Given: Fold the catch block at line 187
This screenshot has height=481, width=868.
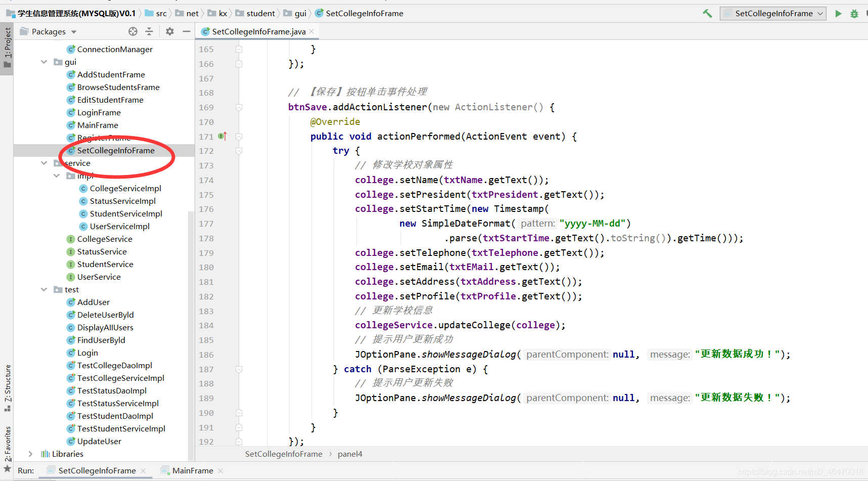Looking at the screenshot, I should pyautogui.click(x=239, y=369).
